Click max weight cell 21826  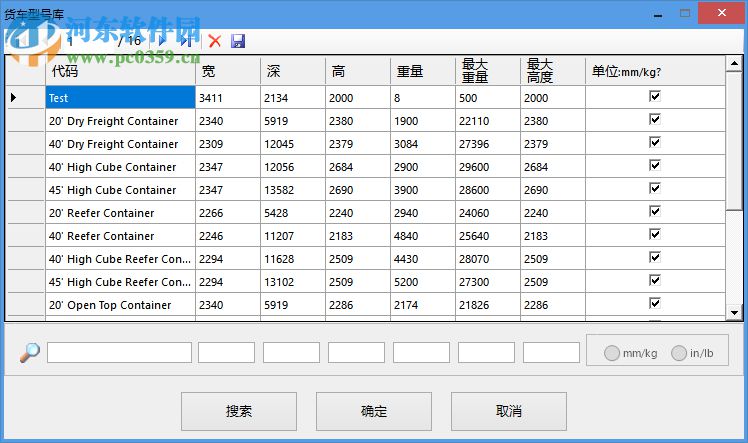[x=488, y=305]
